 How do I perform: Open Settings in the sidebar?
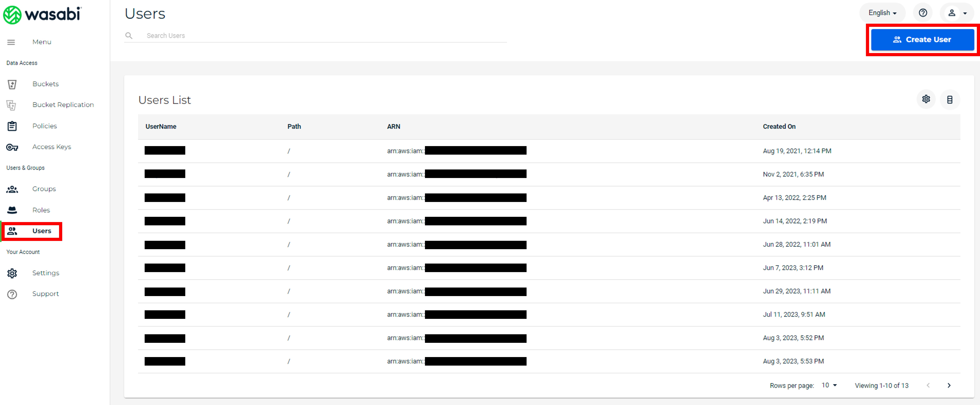pyautogui.click(x=46, y=273)
